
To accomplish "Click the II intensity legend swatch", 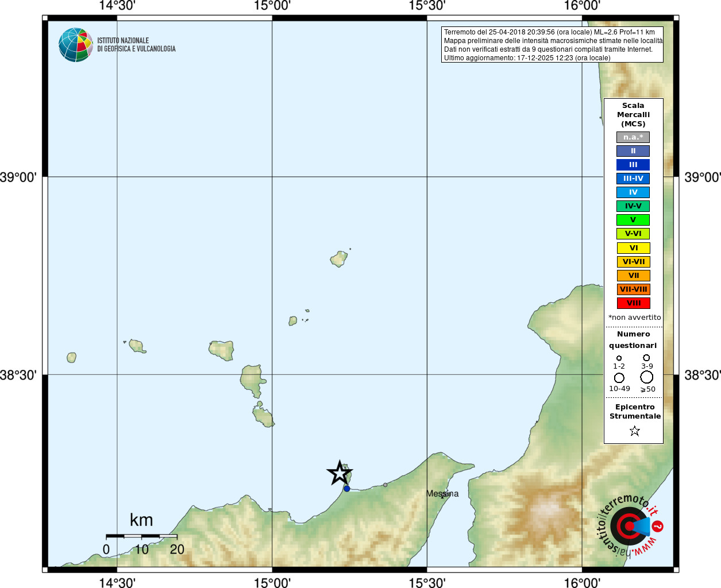I will tap(633, 151).
